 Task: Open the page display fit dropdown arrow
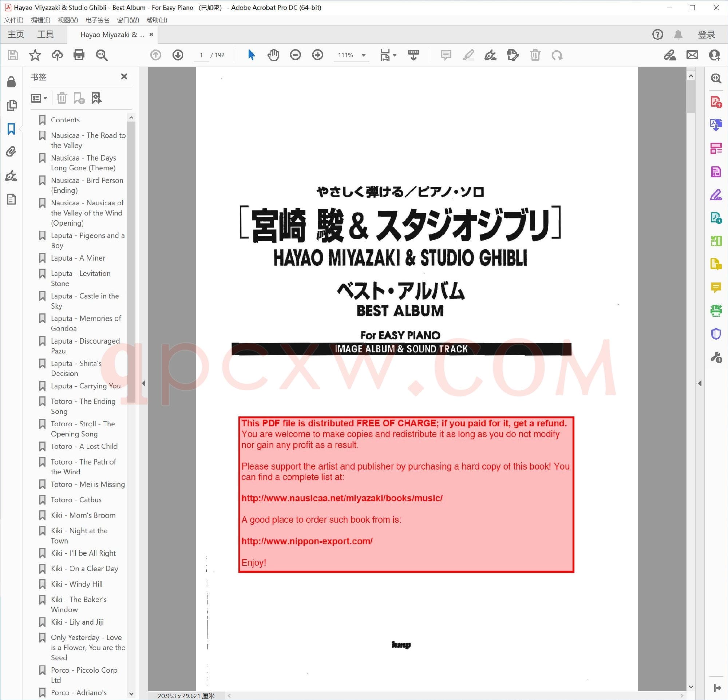click(395, 55)
